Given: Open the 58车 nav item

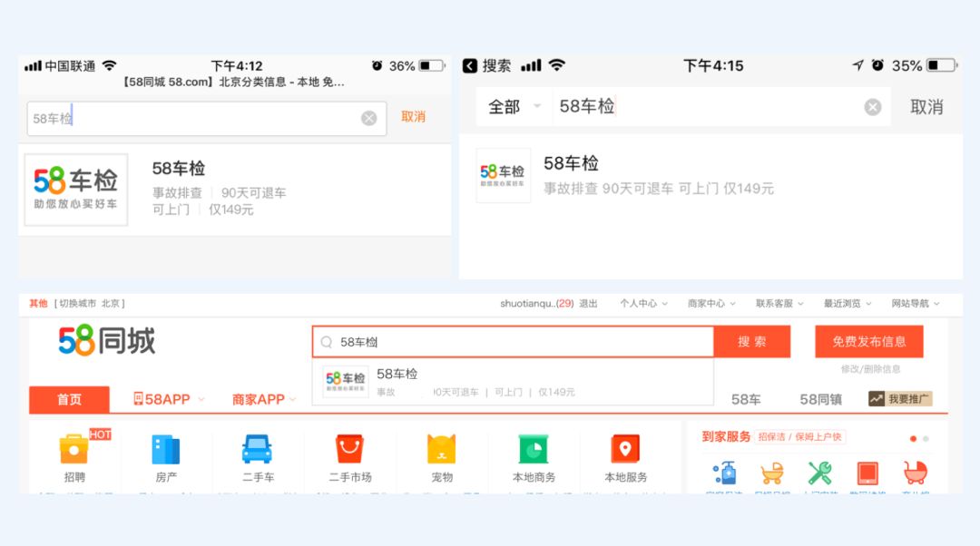Looking at the screenshot, I should pyautogui.click(x=746, y=399).
